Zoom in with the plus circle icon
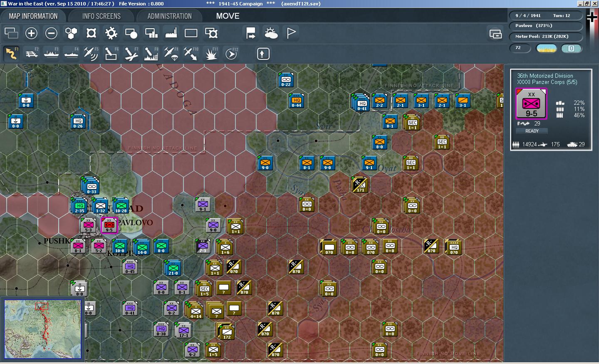Image resolution: width=599 pixels, height=364 pixels. pos(31,33)
